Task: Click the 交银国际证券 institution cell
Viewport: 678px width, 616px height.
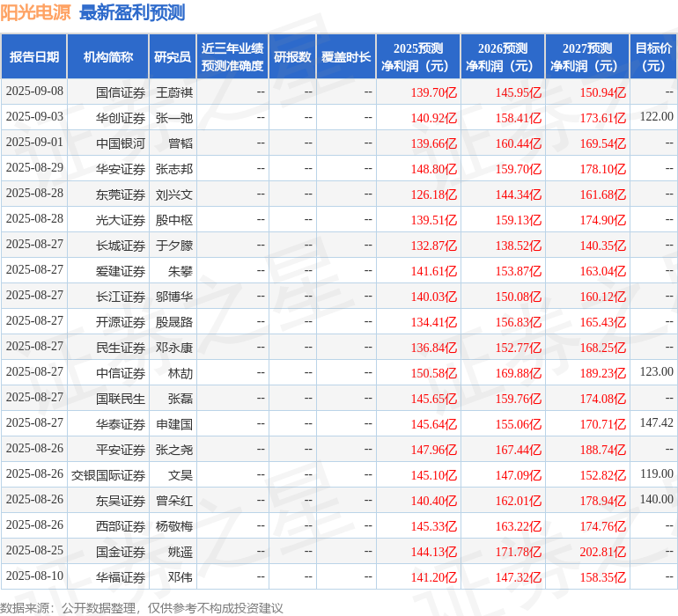Action: coord(108,475)
